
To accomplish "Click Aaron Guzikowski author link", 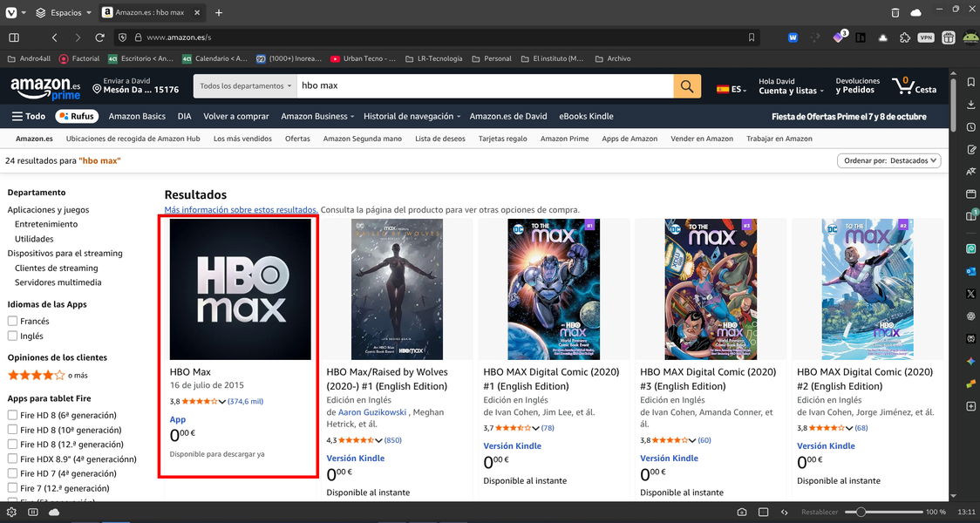I will click(x=372, y=412).
